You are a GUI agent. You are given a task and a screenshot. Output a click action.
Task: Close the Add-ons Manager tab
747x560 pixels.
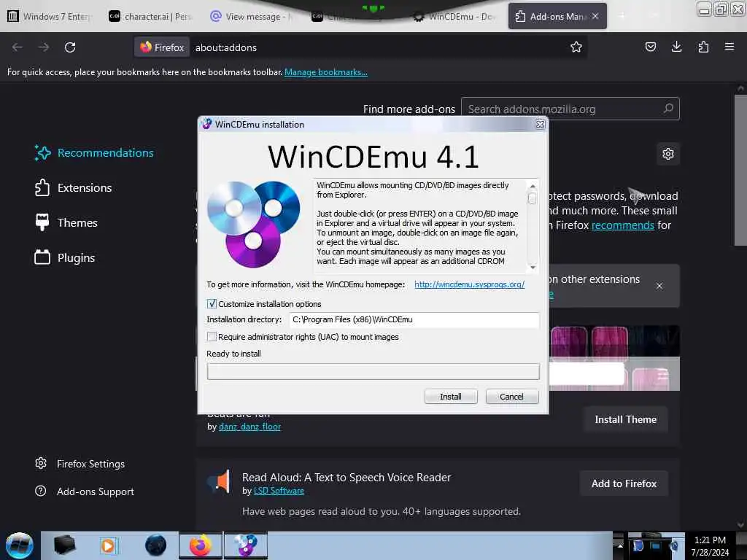pyautogui.click(x=595, y=16)
